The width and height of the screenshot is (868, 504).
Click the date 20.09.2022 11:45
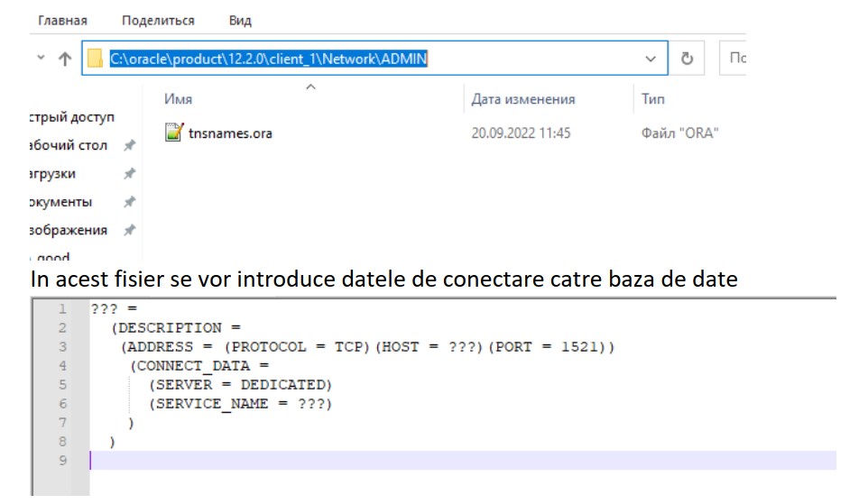tap(521, 133)
